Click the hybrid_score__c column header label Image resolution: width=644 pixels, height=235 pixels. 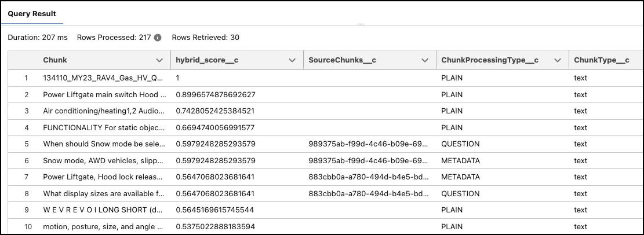tap(207, 60)
